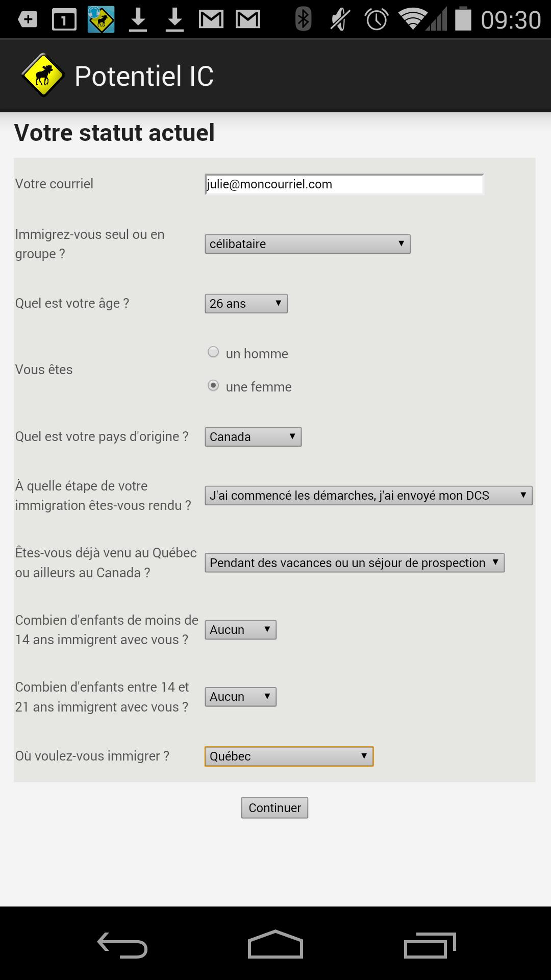
Task: Tap the moose app icon in header
Action: click(43, 76)
